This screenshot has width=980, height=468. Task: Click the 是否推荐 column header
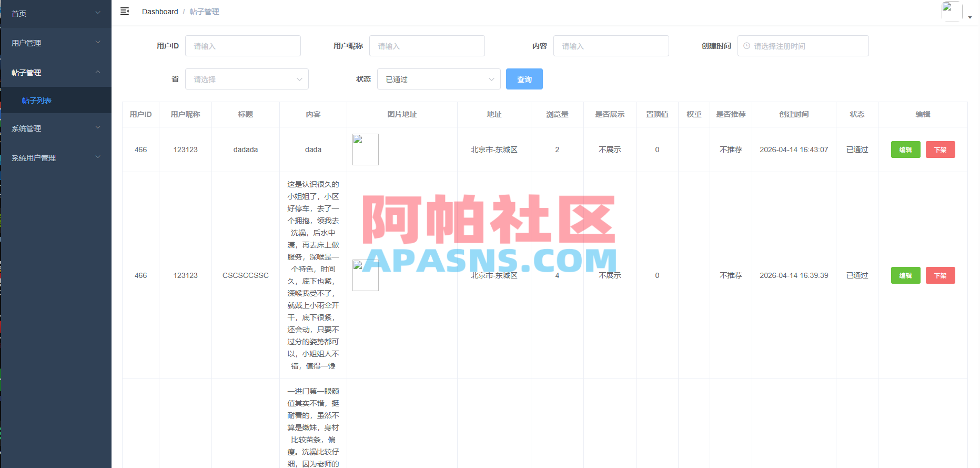point(731,114)
